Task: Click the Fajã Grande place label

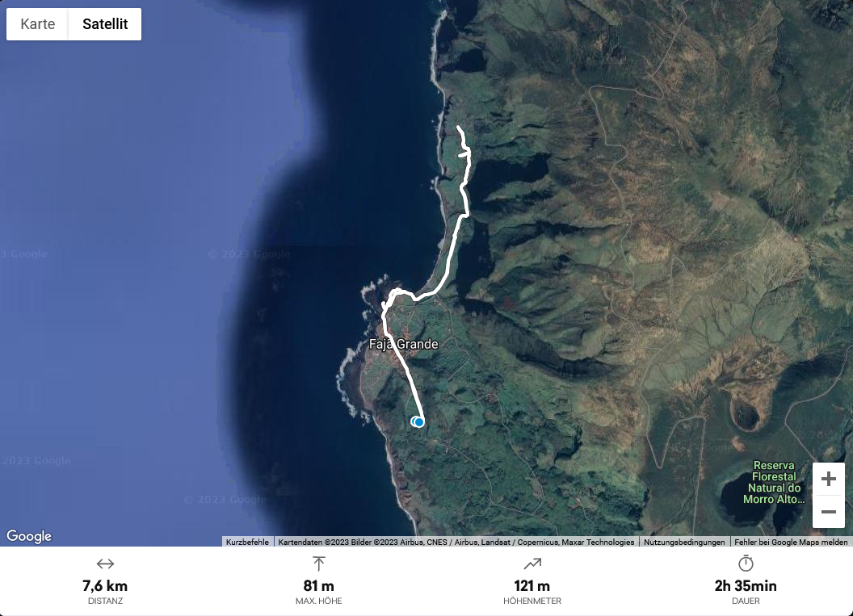Action: pos(404,344)
